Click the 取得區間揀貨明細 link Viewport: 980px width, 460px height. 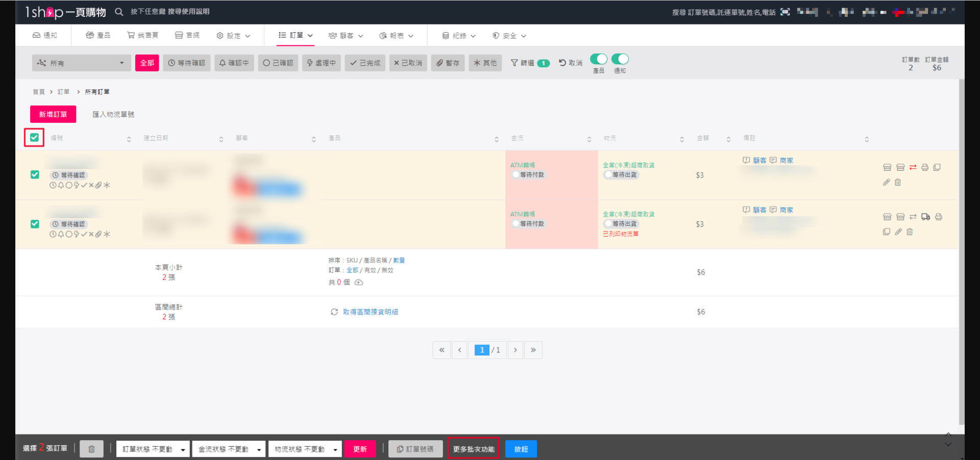pyautogui.click(x=370, y=312)
